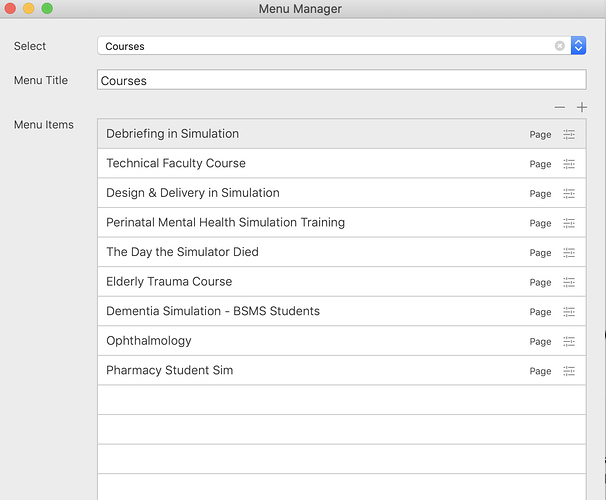This screenshot has height=500, width=606.
Task: Open settings icon for Technical Faculty Course
Action: pos(569,164)
